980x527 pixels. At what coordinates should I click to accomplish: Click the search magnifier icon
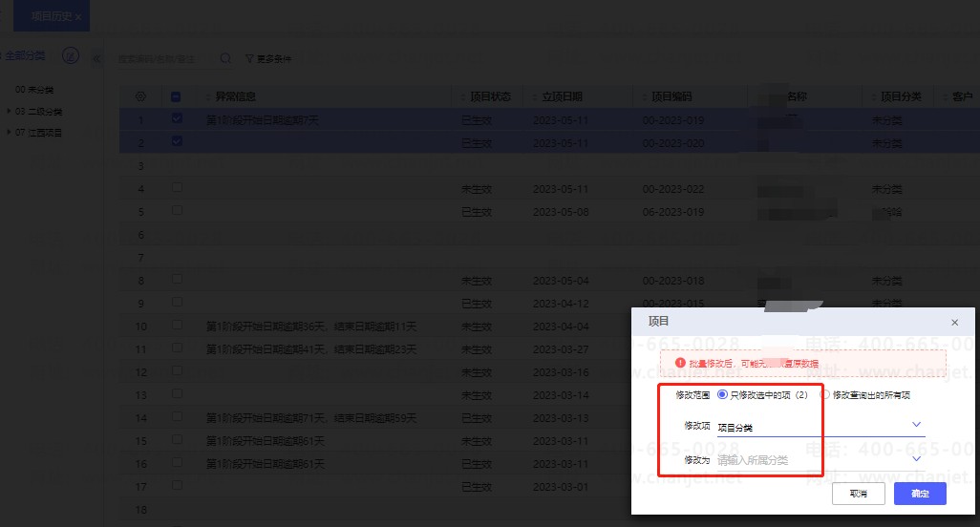coord(225,58)
